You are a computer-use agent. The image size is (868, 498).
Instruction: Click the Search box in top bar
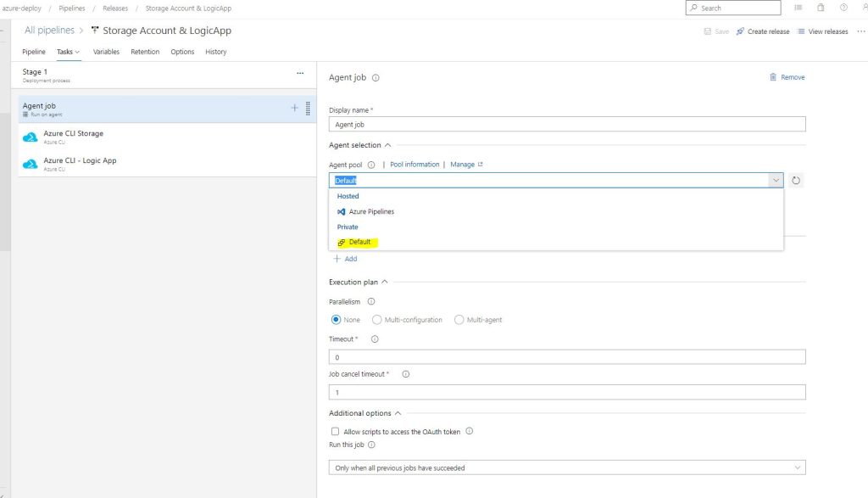pyautogui.click(x=733, y=8)
